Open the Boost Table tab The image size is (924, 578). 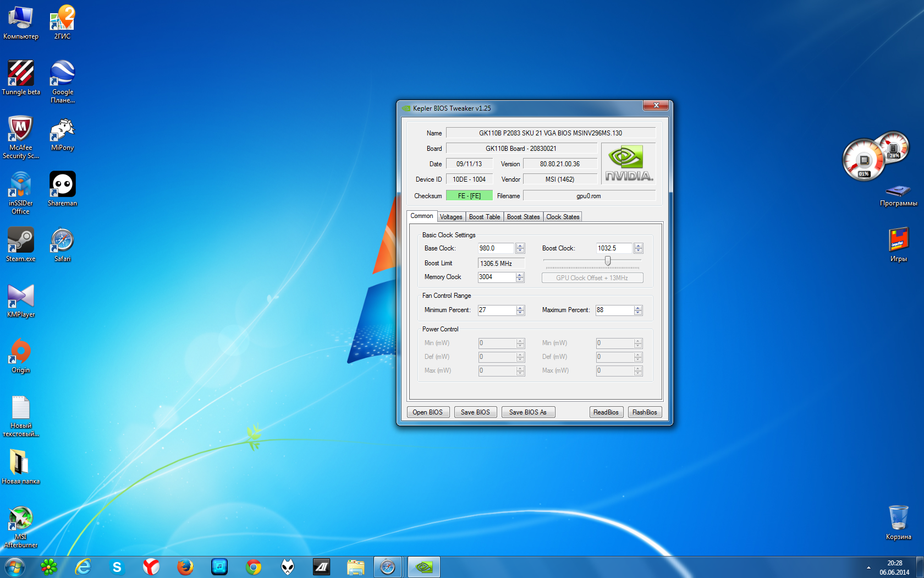485,217
